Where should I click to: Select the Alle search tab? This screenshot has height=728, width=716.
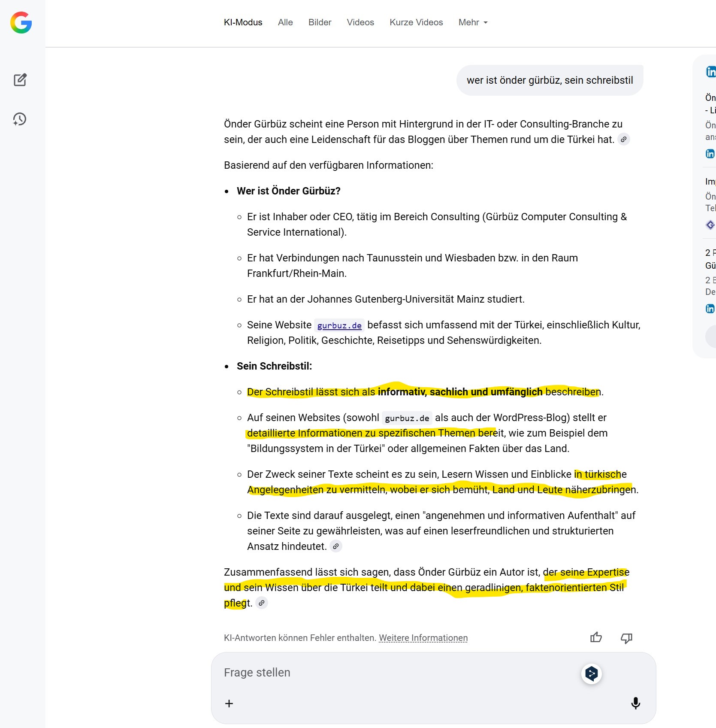(285, 22)
